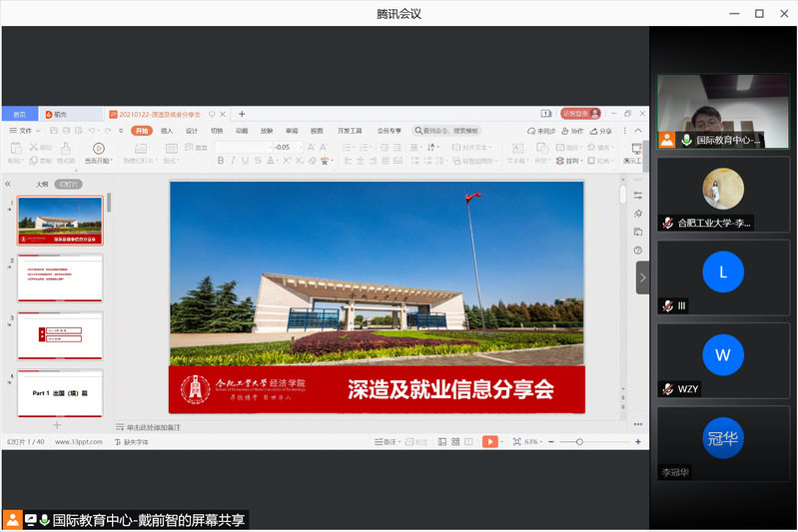Image resolution: width=798 pixels, height=532 pixels.
Task: Switch to the 设计 ribbon tab
Action: point(192,131)
